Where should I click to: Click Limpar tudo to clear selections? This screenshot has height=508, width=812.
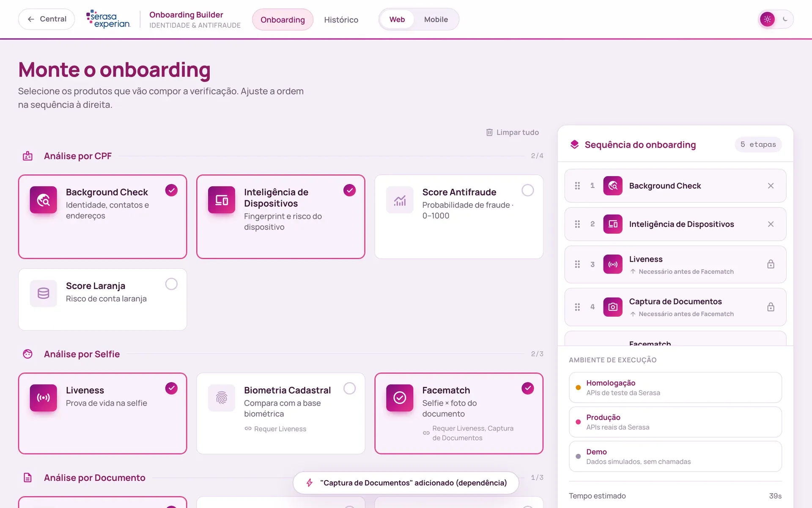point(512,133)
